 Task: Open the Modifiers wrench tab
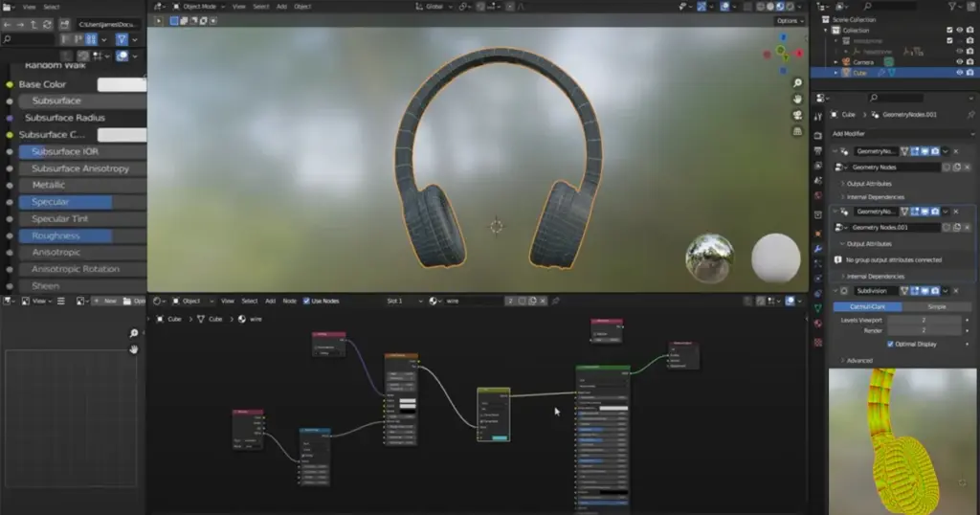click(x=818, y=248)
